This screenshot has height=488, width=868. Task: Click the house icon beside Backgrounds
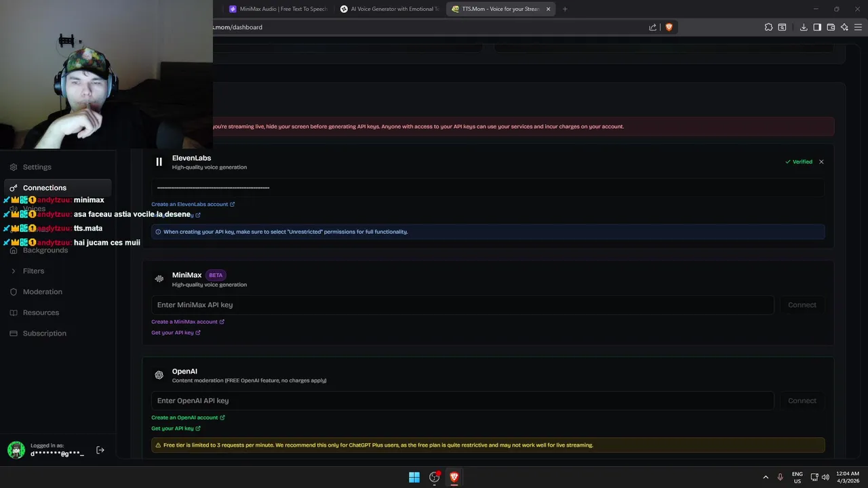[14, 250]
